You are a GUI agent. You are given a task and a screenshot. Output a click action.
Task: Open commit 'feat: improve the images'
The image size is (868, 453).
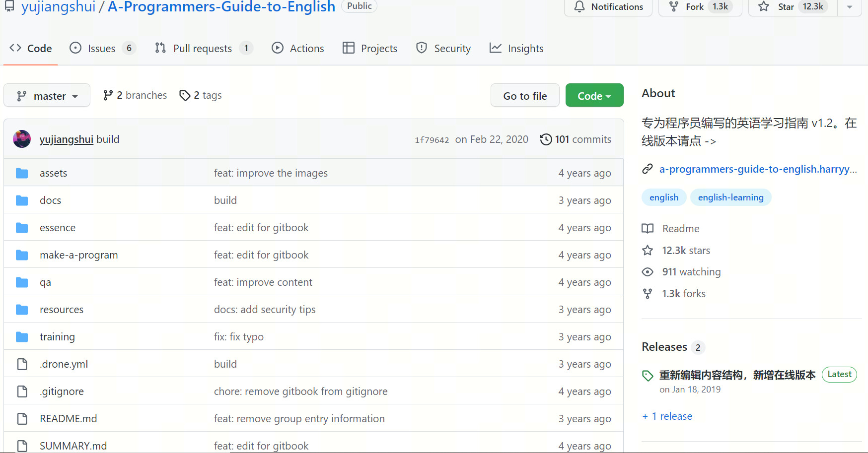click(271, 173)
